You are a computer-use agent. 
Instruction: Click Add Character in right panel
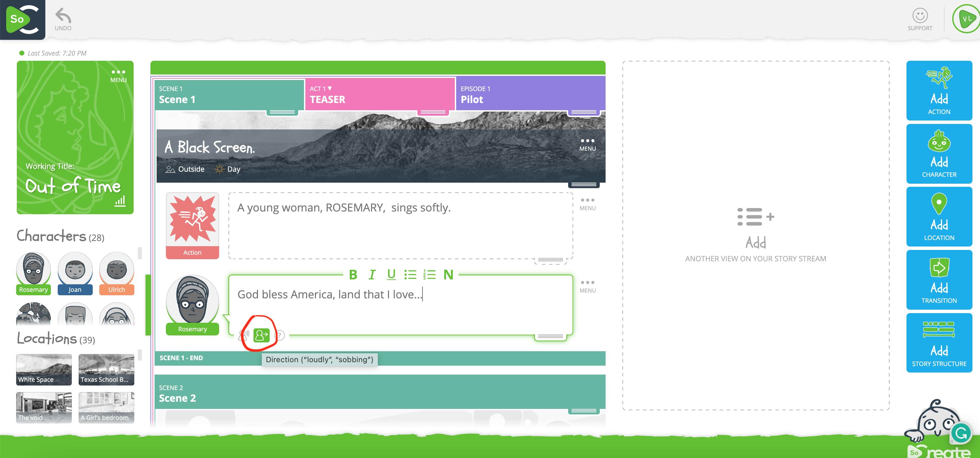[x=938, y=154]
